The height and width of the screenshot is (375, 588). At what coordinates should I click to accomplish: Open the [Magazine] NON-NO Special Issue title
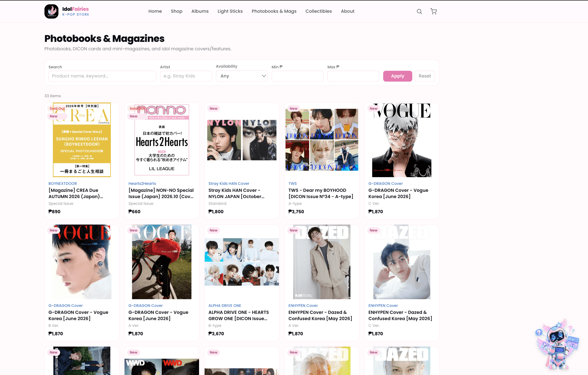[161, 193]
